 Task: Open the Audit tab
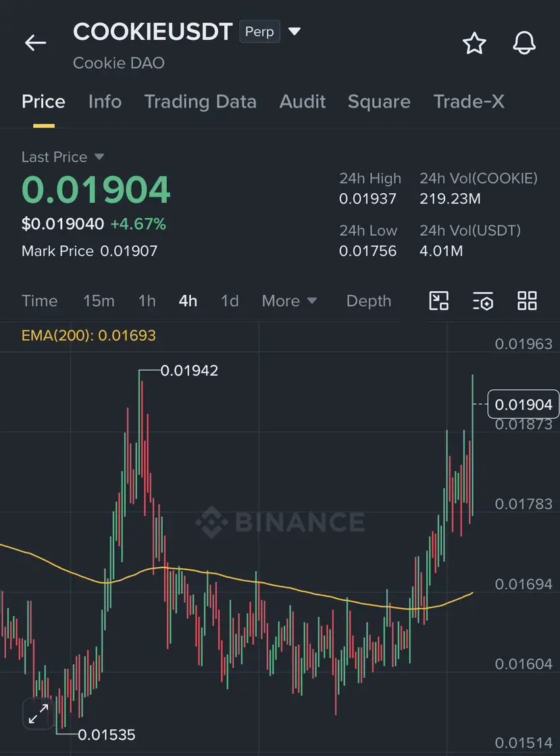(302, 102)
